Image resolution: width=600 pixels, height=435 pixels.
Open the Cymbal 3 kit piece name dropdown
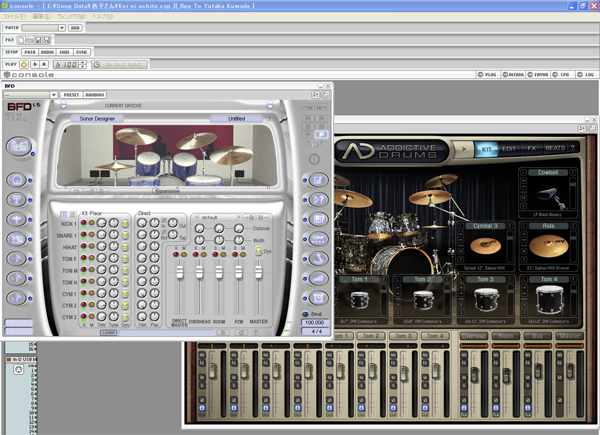(x=486, y=226)
